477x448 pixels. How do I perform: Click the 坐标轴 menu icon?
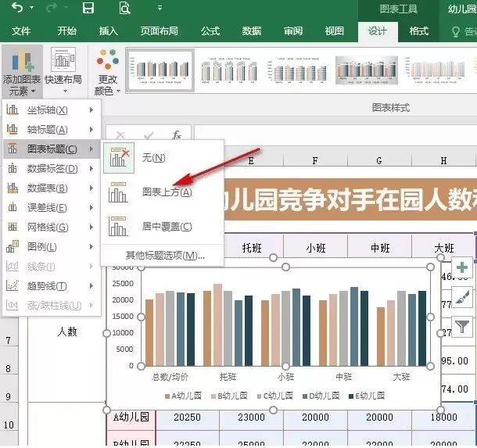pyautogui.click(x=13, y=109)
